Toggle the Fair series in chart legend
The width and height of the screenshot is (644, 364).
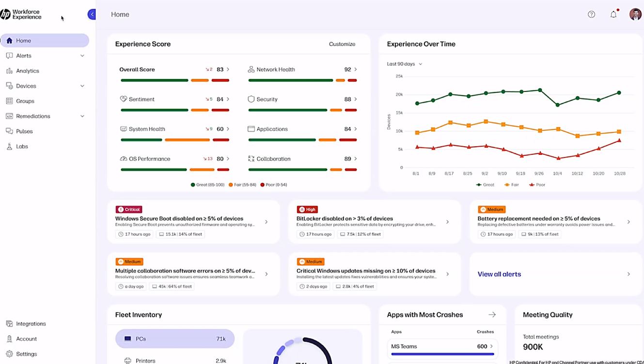(511, 184)
